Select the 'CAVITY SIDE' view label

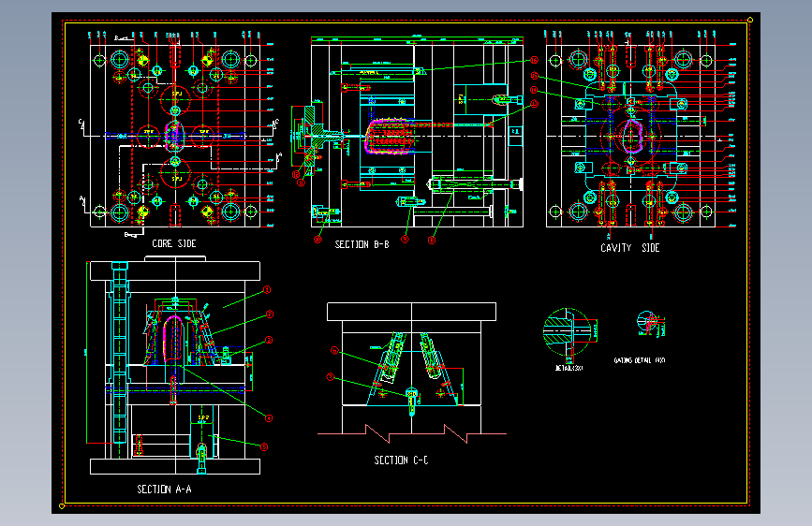point(629,248)
